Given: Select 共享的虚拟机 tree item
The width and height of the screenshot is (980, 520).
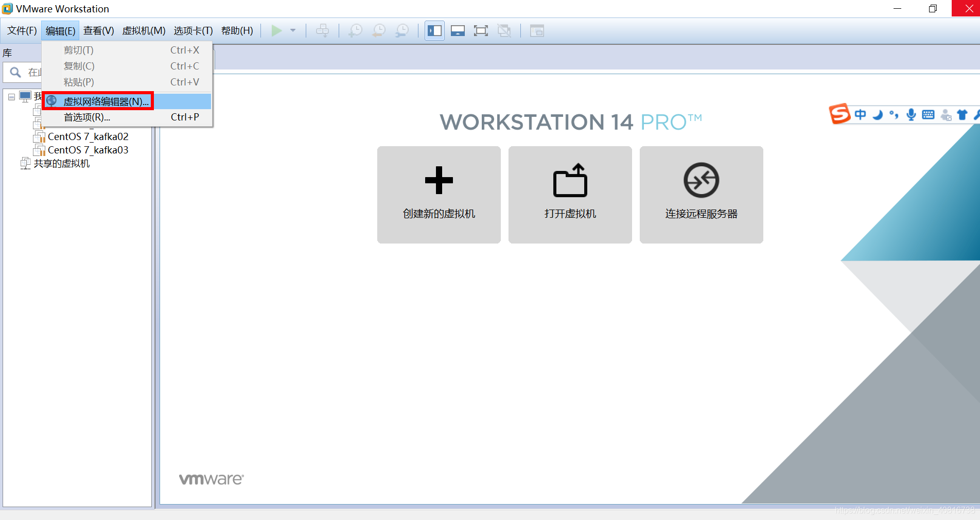Looking at the screenshot, I should pyautogui.click(x=62, y=163).
